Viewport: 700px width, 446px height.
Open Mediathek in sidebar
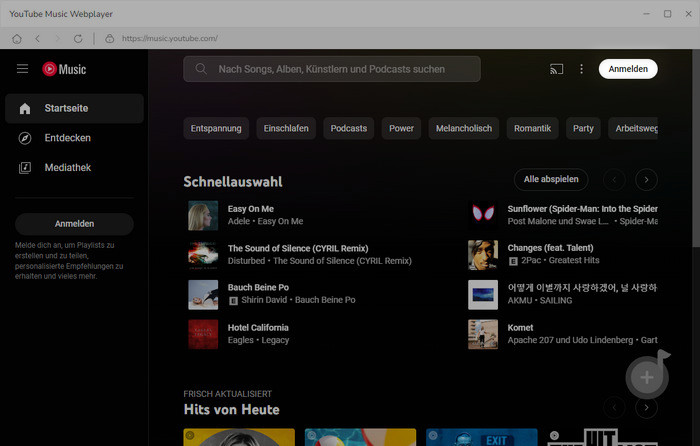[75, 168]
